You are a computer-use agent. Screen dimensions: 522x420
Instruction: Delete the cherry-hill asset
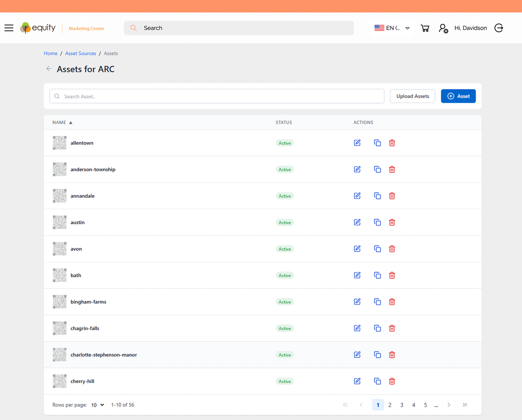[x=392, y=381]
